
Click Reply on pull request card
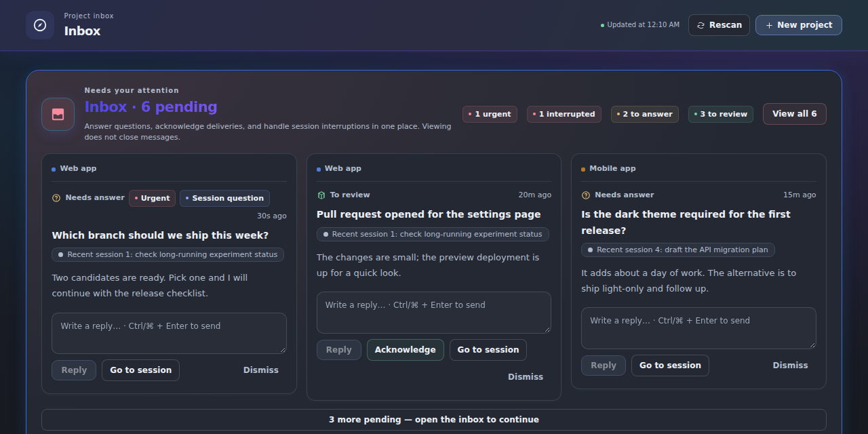(x=339, y=350)
